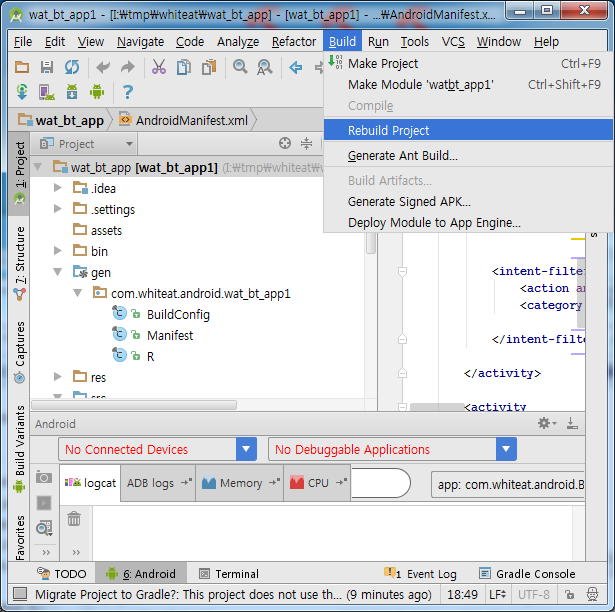Click the Back navigation arrow icon

(296, 67)
